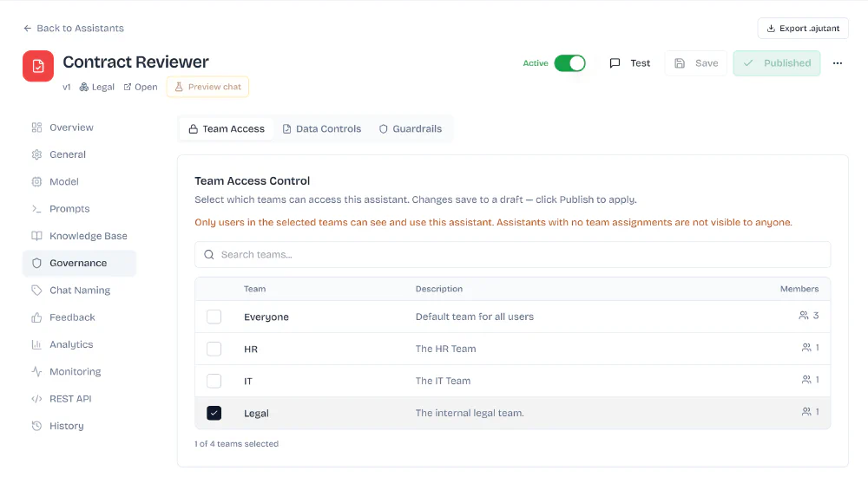Open the Prompts section

(x=79, y=209)
